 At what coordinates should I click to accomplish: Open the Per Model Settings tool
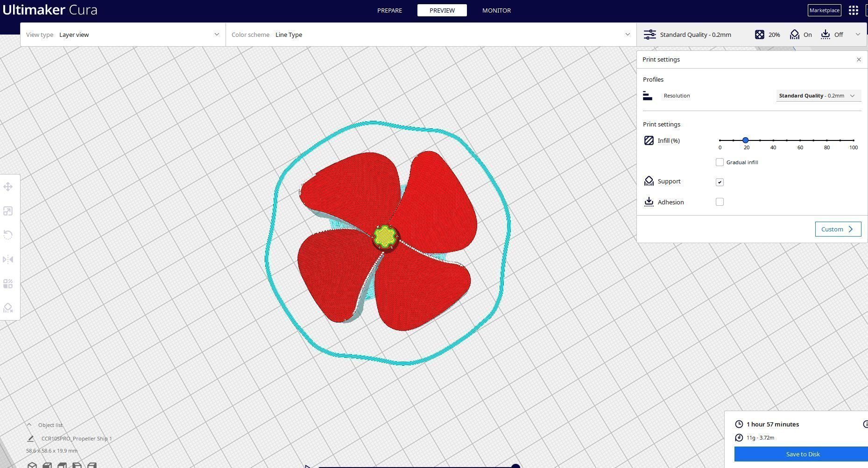coord(8,284)
